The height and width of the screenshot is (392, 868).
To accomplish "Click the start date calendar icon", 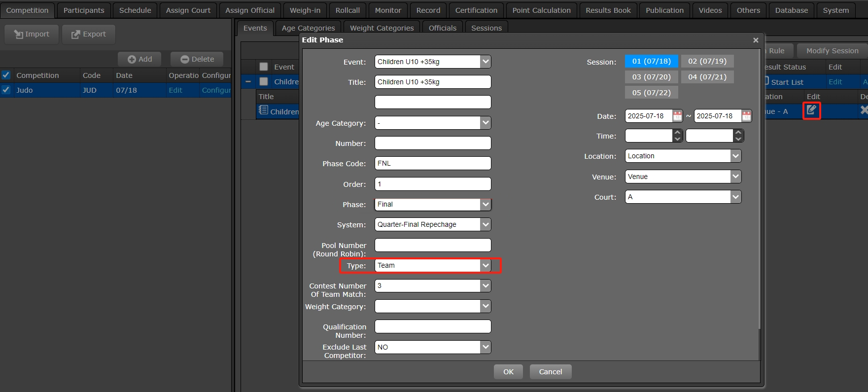I will [x=677, y=116].
